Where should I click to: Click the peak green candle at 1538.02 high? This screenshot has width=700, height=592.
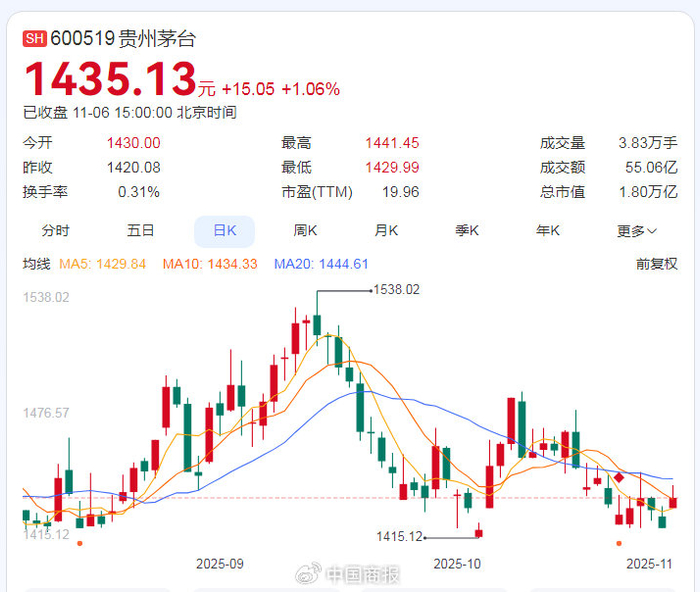click(317, 325)
